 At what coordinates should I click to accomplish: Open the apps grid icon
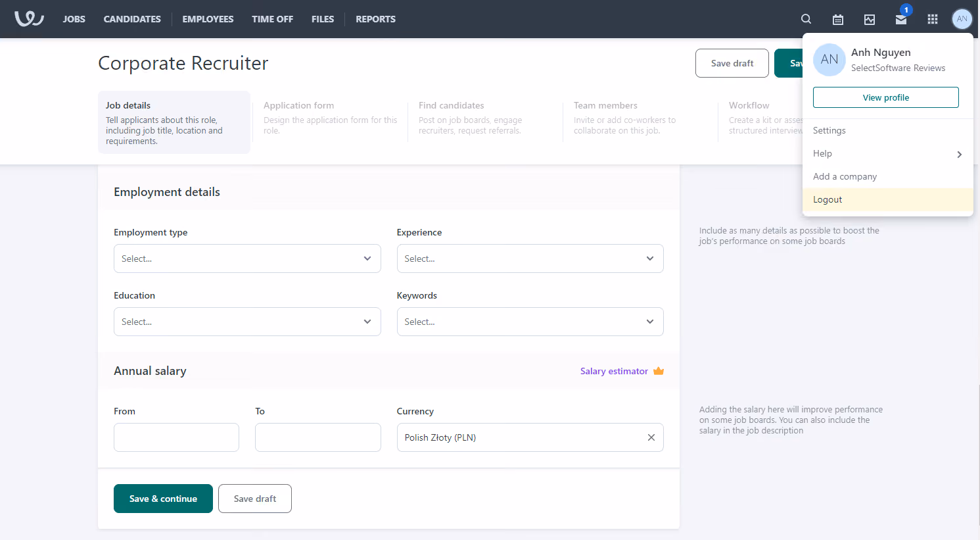coord(933,19)
